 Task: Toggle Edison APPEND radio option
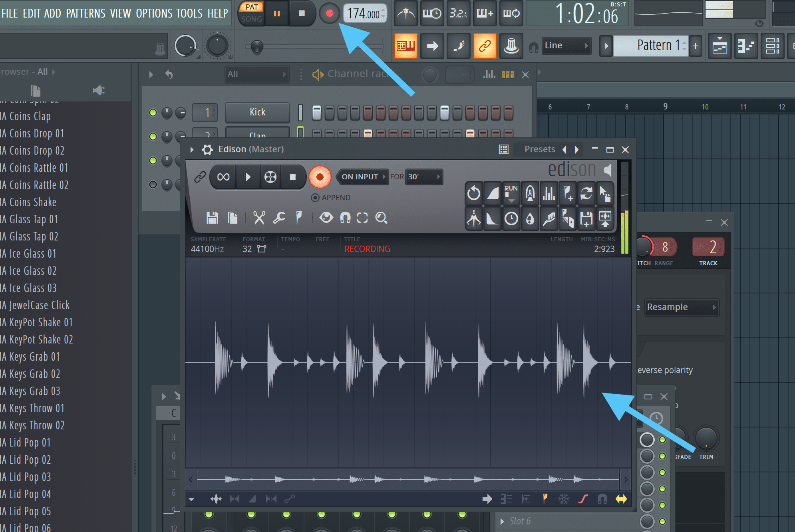tap(315, 198)
